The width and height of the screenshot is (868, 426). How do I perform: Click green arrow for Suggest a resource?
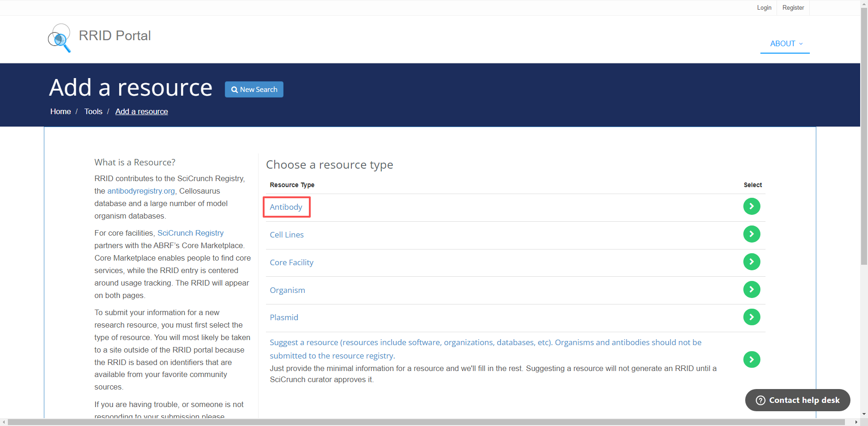pyautogui.click(x=751, y=359)
